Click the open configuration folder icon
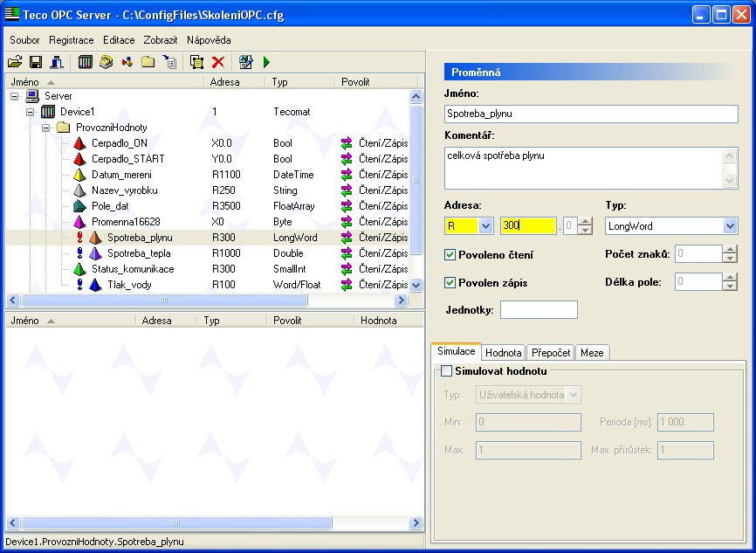This screenshot has height=553, width=756. click(x=15, y=62)
